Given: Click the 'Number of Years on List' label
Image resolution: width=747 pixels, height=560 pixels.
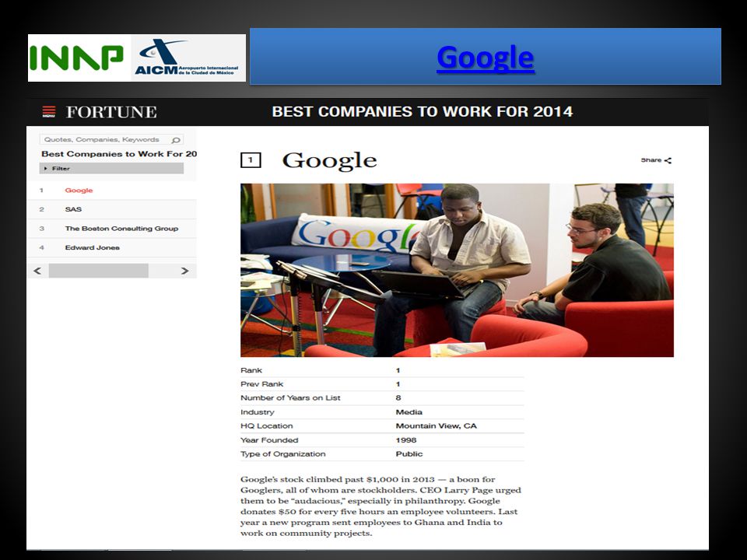Looking at the screenshot, I should click(x=290, y=398).
